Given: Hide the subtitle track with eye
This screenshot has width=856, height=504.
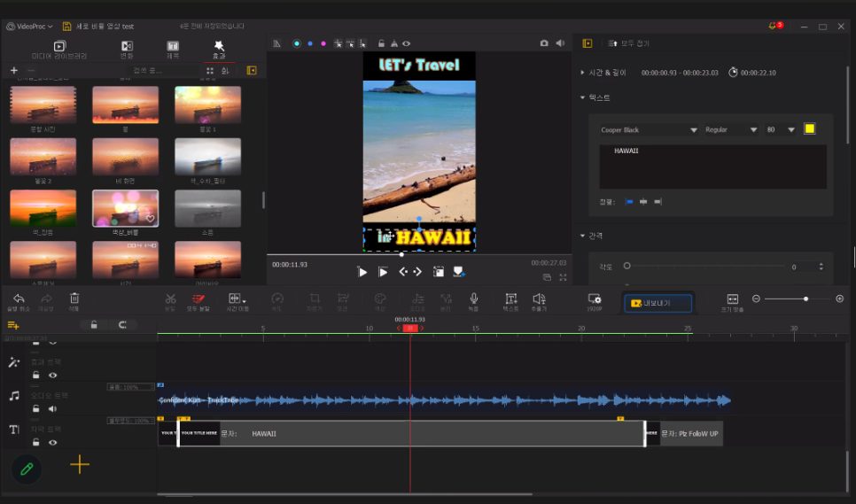Looking at the screenshot, I should tap(53, 442).
